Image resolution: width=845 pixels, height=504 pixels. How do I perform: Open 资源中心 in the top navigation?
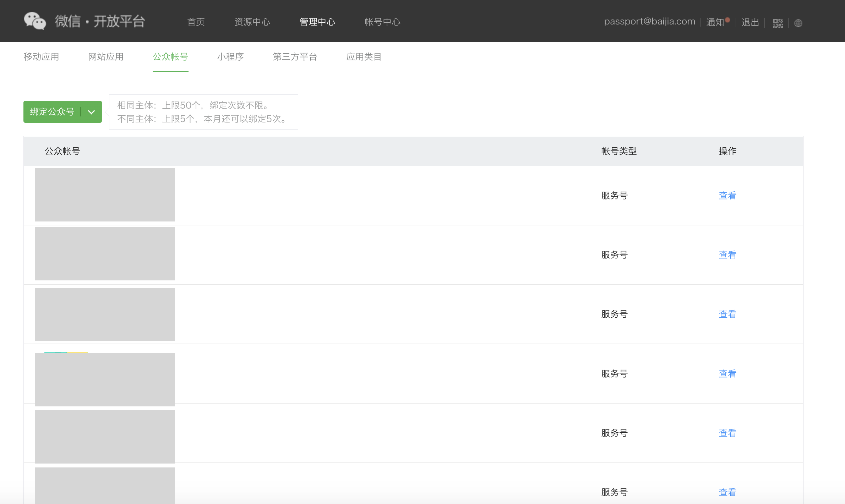pyautogui.click(x=252, y=22)
